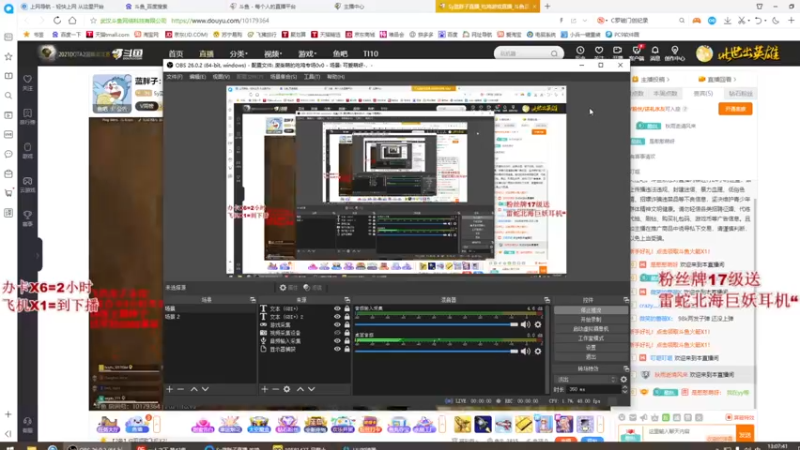
Task: Toggle visibility of second text source (GDI+ 2)
Action: [337, 317]
